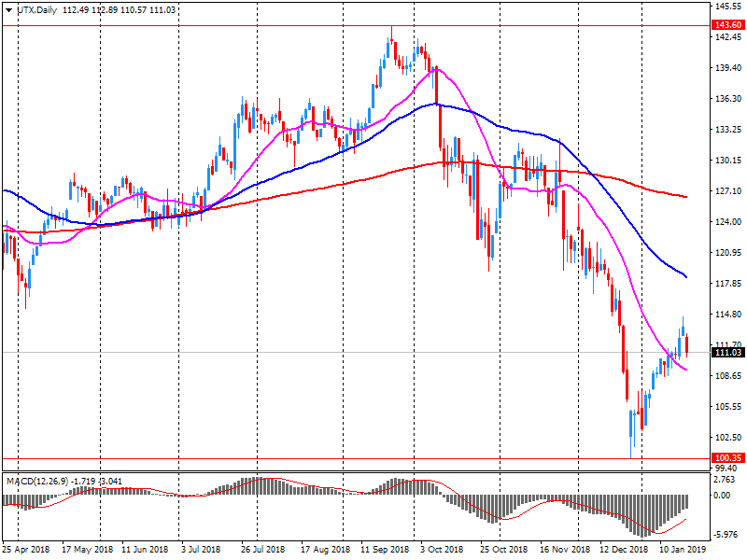Click the 142.45 price scale value
The width and height of the screenshot is (747, 560).
pyautogui.click(x=729, y=37)
